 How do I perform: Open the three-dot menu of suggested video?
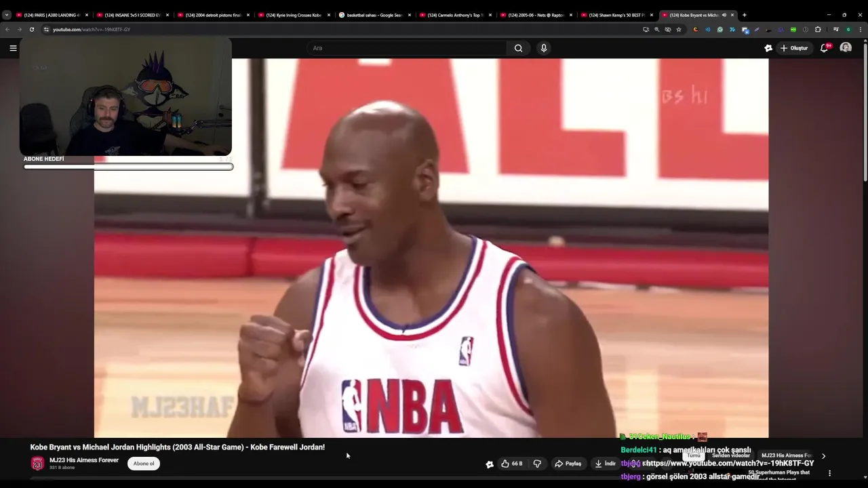pos(829,473)
